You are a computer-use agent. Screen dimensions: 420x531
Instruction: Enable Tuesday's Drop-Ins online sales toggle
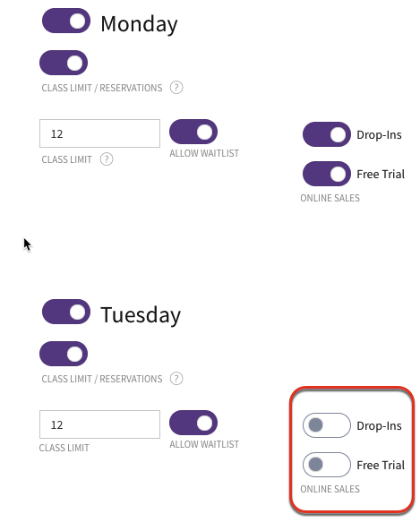327,425
